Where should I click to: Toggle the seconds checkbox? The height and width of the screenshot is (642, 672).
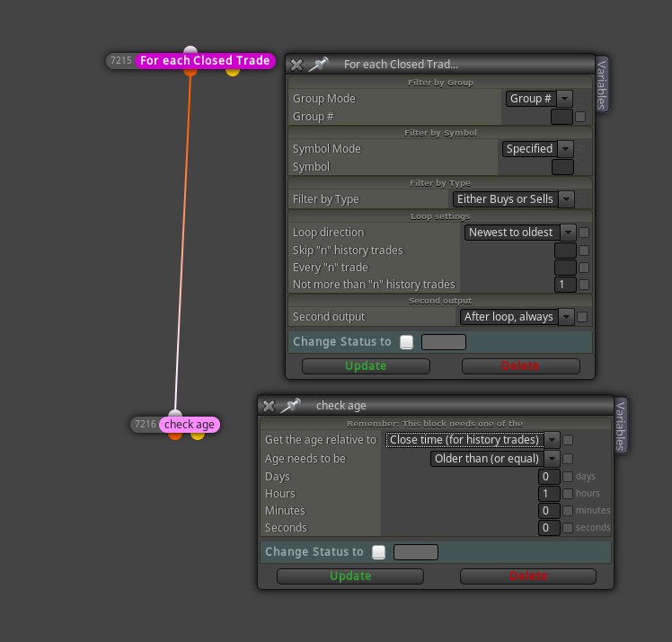point(568,528)
